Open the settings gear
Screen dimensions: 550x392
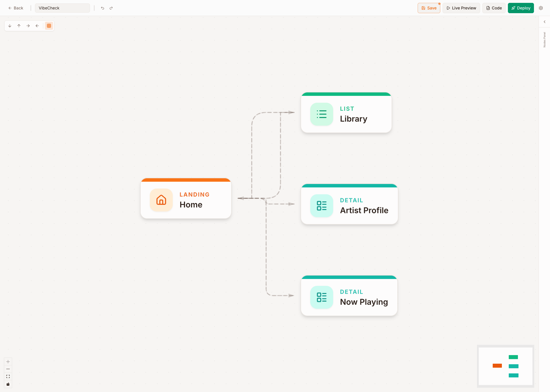(541, 8)
